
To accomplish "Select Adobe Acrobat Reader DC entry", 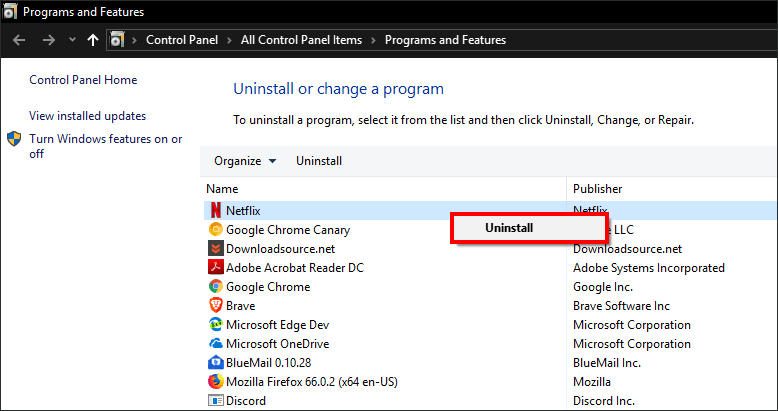I will [x=295, y=268].
